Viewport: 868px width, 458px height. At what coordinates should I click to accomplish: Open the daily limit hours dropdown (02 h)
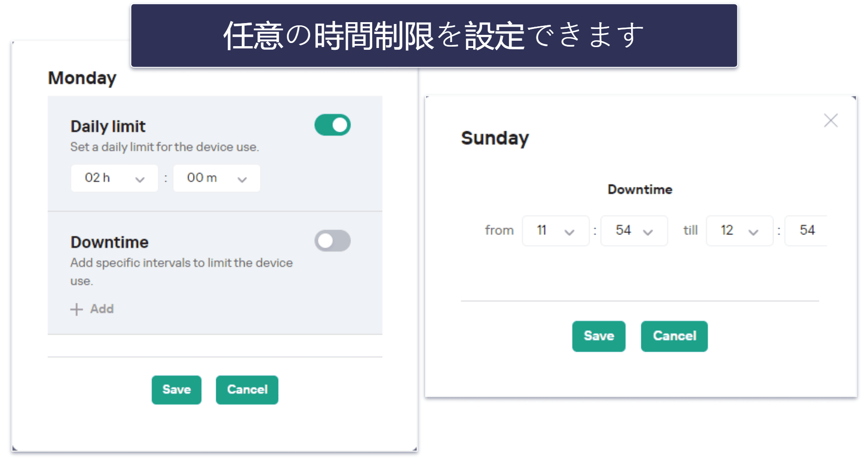coord(114,178)
